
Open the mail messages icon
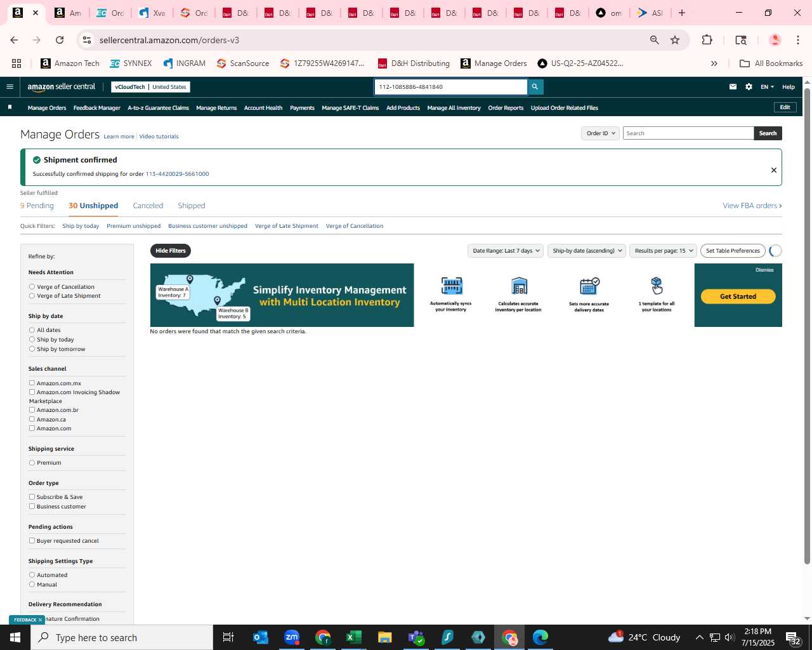tap(733, 87)
